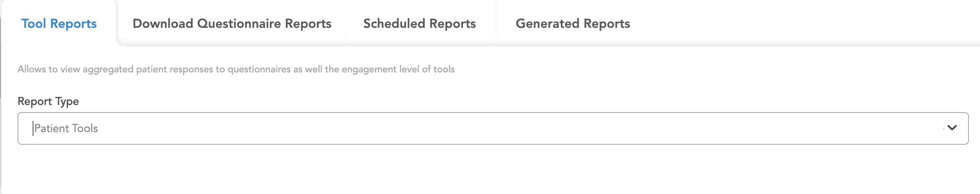The height and width of the screenshot is (194, 980).
Task: Open the Tool Reports tab
Action: [59, 23]
